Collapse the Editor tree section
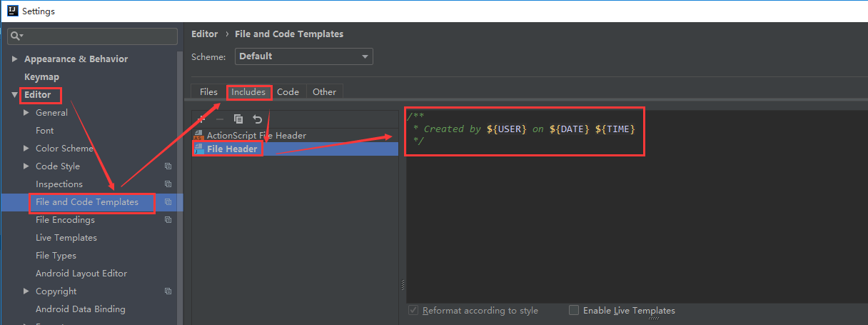 14,95
